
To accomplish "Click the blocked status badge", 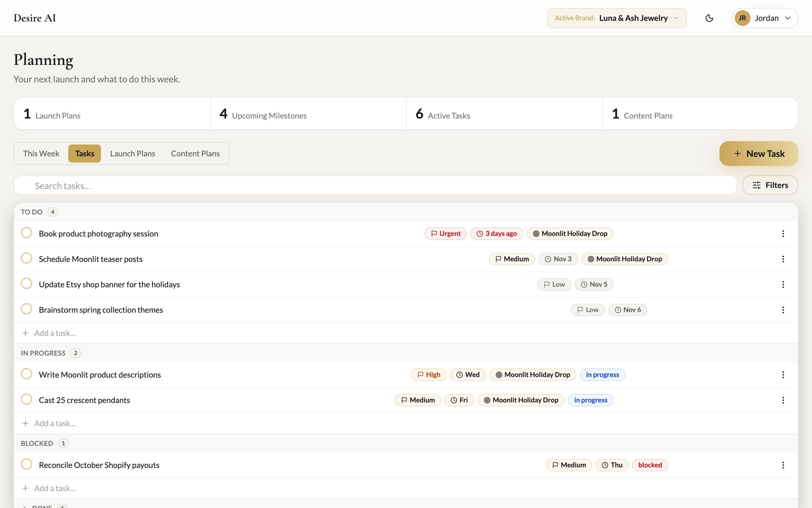I will pos(650,465).
